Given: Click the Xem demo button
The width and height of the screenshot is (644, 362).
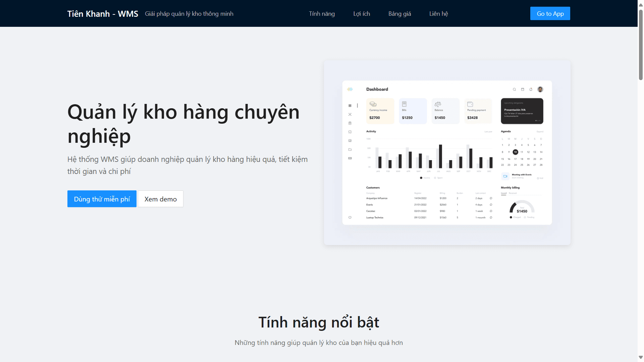Looking at the screenshot, I should tap(160, 199).
